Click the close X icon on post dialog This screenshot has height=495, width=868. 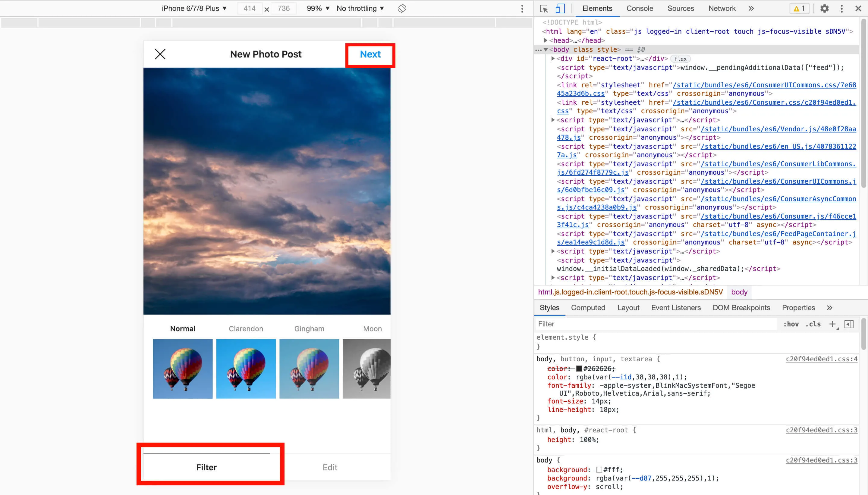click(160, 54)
